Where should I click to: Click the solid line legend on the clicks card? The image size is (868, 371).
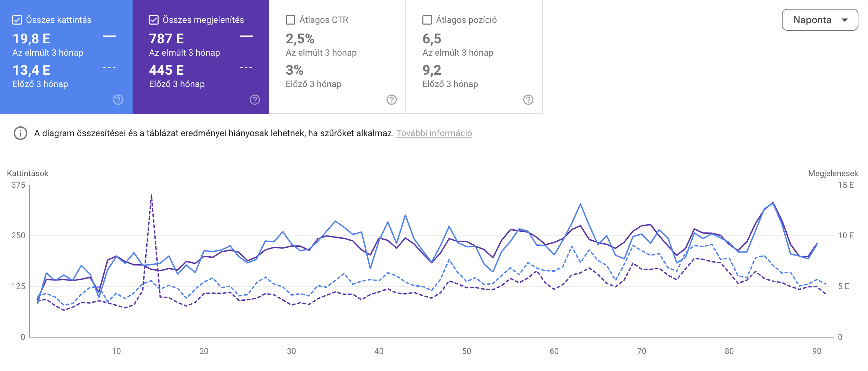pos(109,37)
